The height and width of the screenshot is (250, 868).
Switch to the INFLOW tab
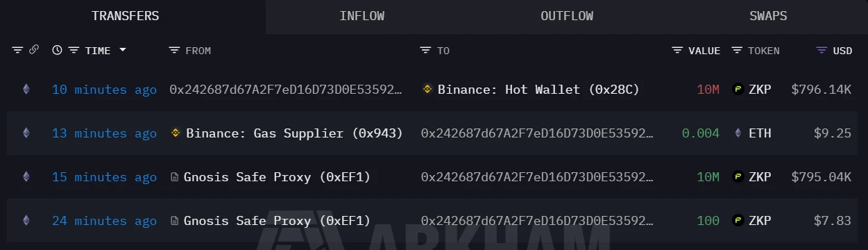click(362, 16)
